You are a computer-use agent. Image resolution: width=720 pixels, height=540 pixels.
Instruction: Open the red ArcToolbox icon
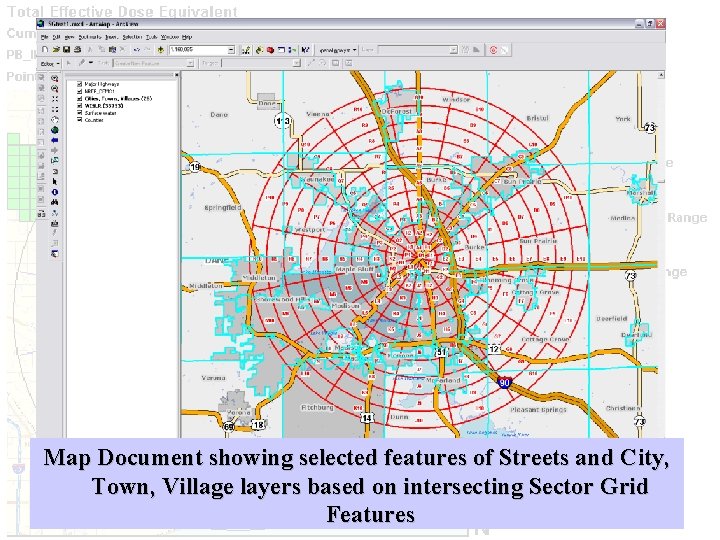pyautogui.click(x=270, y=50)
